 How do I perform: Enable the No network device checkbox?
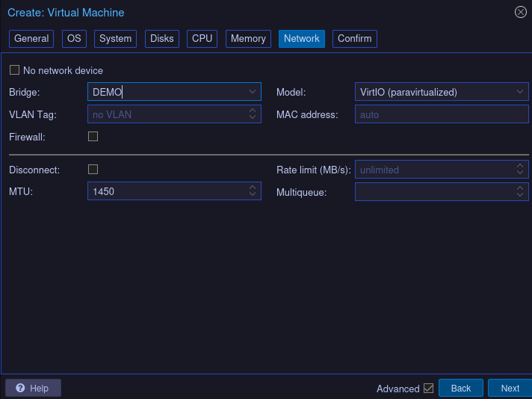(14, 70)
